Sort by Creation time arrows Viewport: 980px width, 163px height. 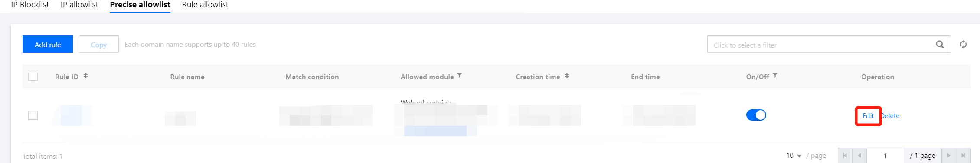coord(567,76)
